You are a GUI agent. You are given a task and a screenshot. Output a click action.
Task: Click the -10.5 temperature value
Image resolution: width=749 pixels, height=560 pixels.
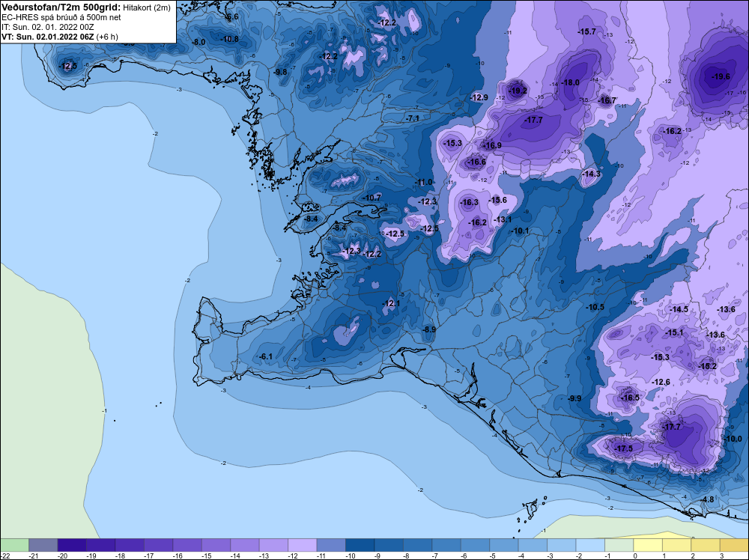[x=595, y=308]
